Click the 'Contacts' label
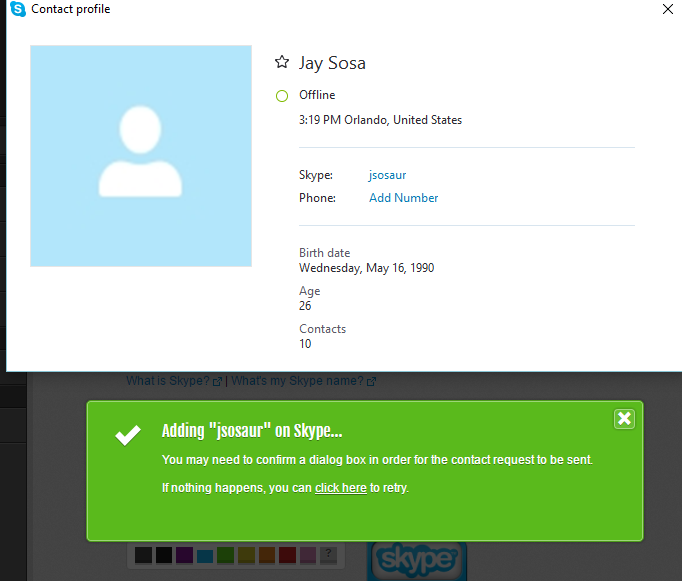The width and height of the screenshot is (682, 581). [x=322, y=329]
